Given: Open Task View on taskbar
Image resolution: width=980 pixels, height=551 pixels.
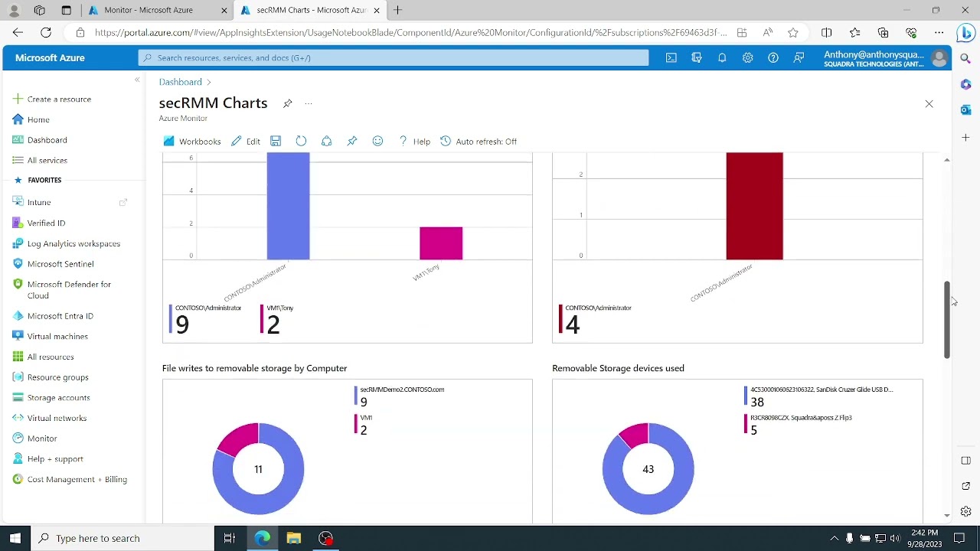Looking at the screenshot, I should pos(229,538).
